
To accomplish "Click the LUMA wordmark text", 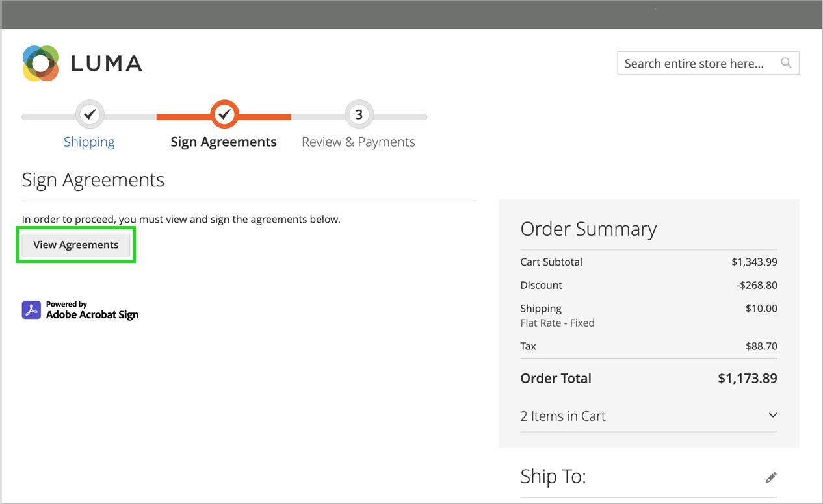I will click(x=106, y=64).
